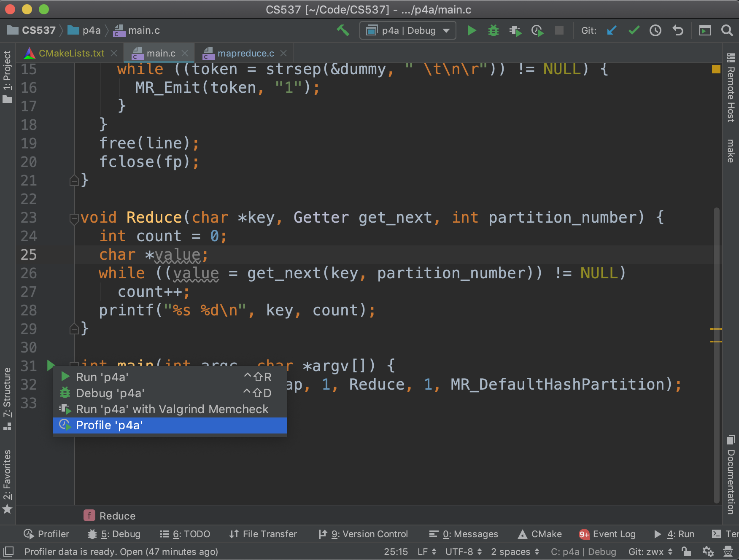Image resolution: width=739 pixels, height=560 pixels.
Task: Revert changes with the rollback arrow icon
Action: pos(677,30)
